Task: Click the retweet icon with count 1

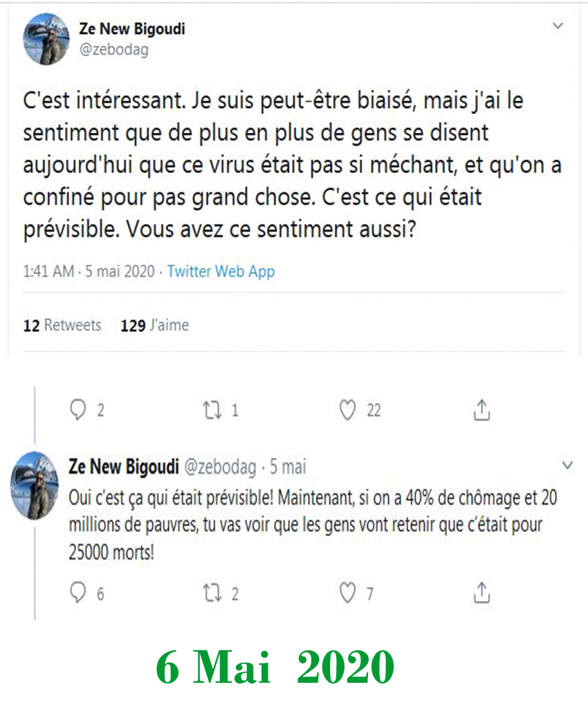Action: click(x=212, y=410)
